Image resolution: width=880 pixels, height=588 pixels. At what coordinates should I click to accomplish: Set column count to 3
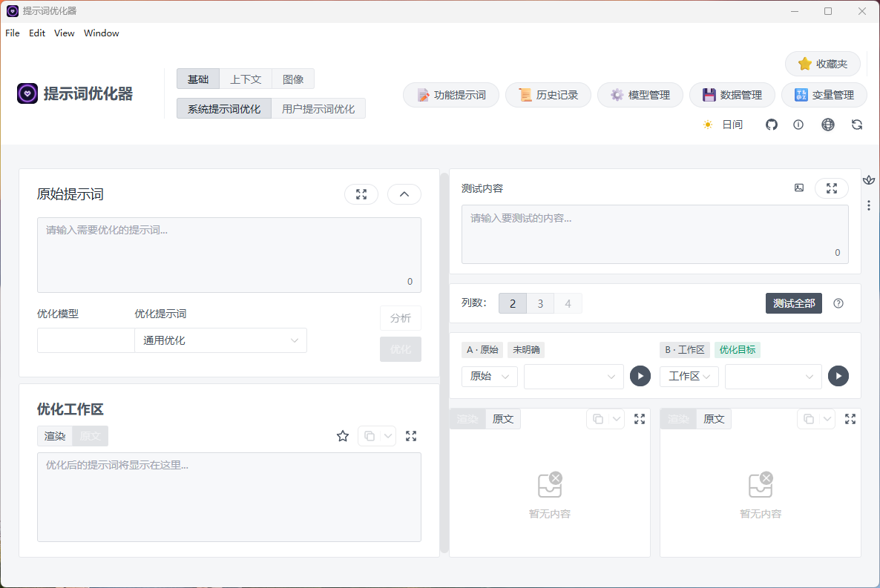pyautogui.click(x=540, y=303)
